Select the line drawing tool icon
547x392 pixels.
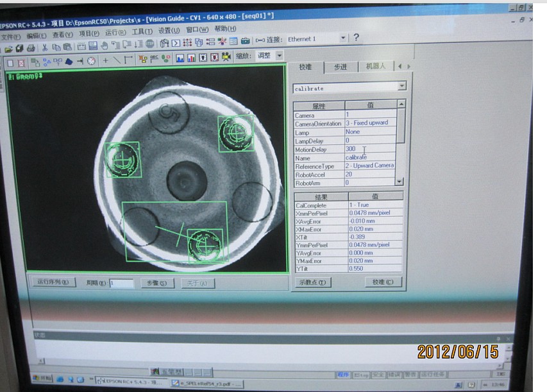117,60
